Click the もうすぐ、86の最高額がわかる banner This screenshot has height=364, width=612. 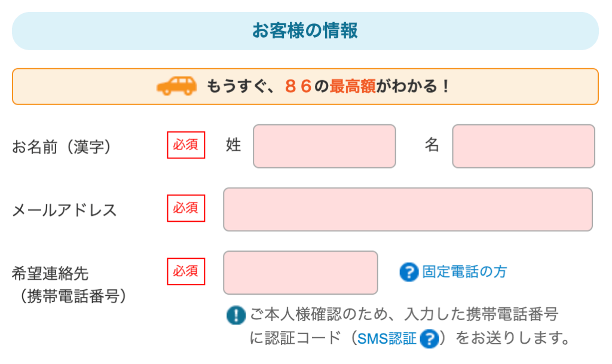coord(305,87)
